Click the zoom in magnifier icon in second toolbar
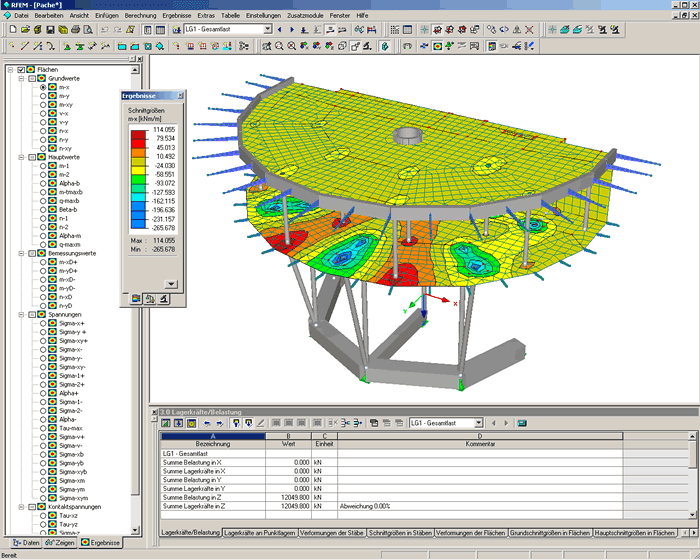700x560 pixels. (x=279, y=46)
